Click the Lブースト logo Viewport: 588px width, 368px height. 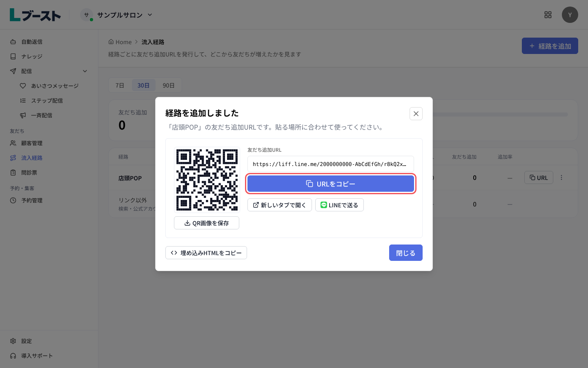coord(35,15)
